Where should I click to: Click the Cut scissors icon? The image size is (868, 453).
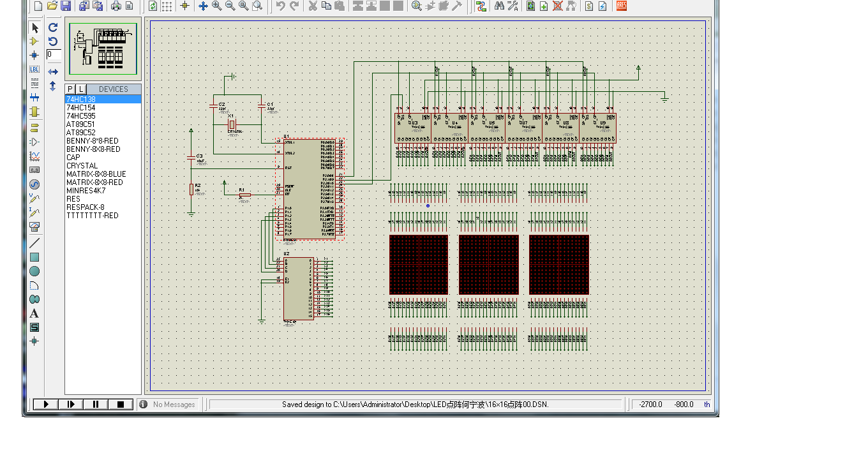[x=313, y=6]
